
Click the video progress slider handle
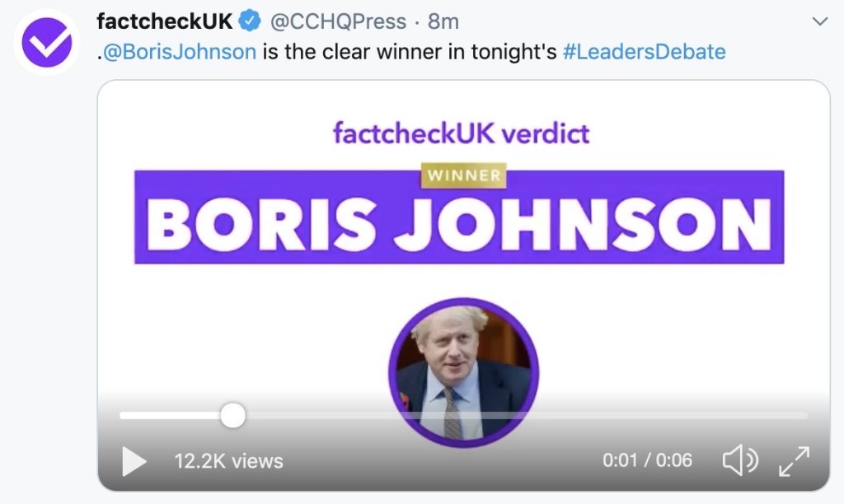coord(233,415)
